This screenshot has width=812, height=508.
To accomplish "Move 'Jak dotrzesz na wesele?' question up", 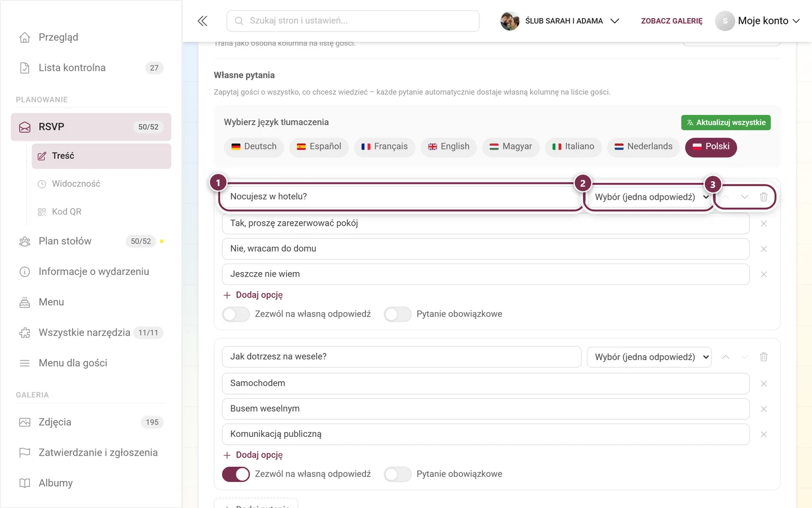I will pyautogui.click(x=726, y=357).
